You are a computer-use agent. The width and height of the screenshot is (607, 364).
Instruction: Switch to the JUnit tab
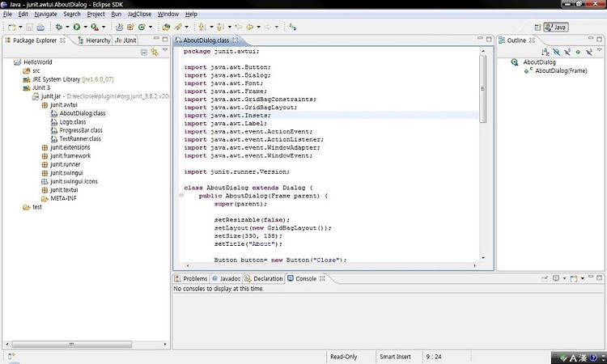[x=125, y=40]
